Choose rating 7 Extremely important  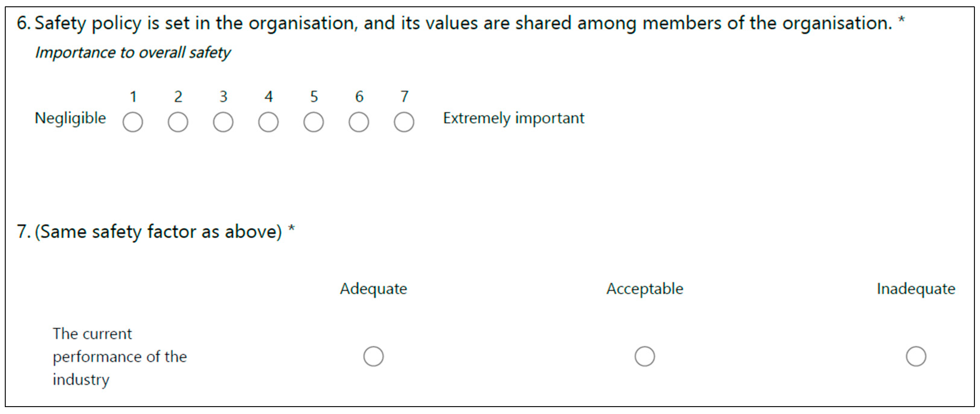point(404,122)
